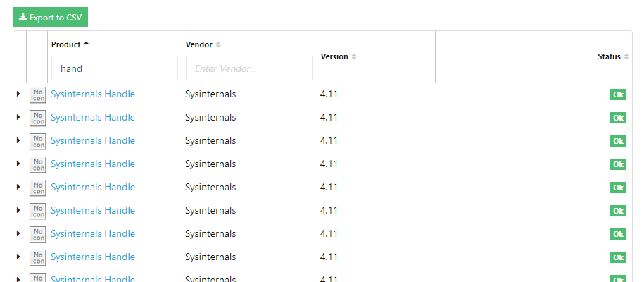The height and width of the screenshot is (282, 644).
Task: Click the 'No Icon' placeholder in the second row
Action: coord(38,118)
